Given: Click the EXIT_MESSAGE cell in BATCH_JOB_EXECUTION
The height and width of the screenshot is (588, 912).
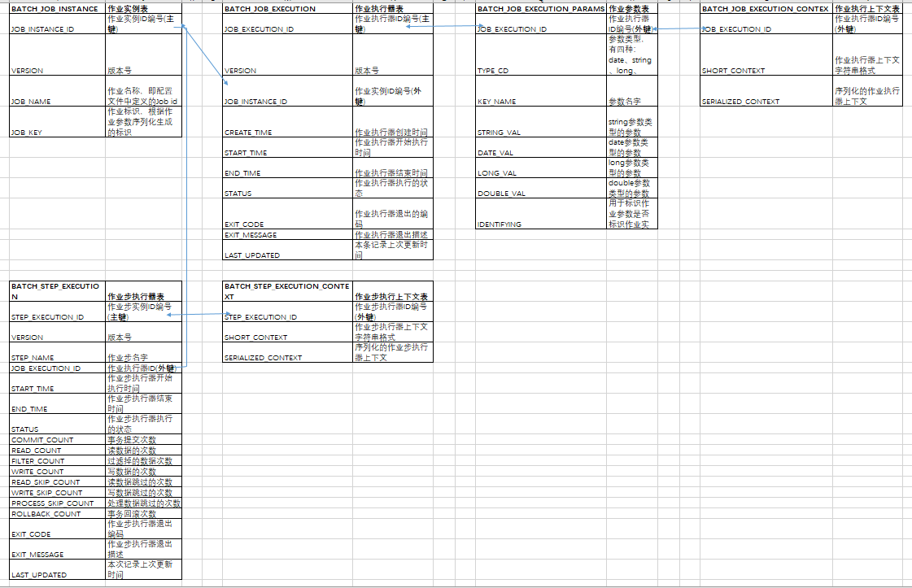Looking at the screenshot, I should [249, 235].
